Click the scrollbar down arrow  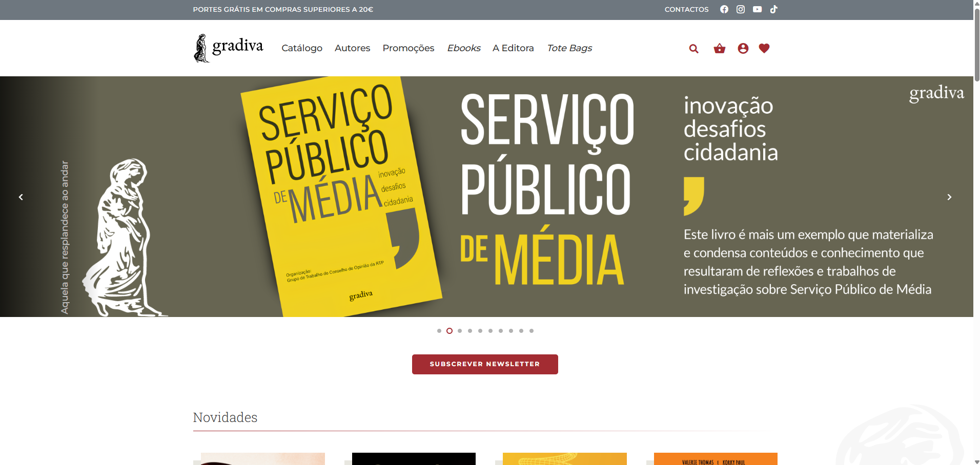pyautogui.click(x=976, y=461)
